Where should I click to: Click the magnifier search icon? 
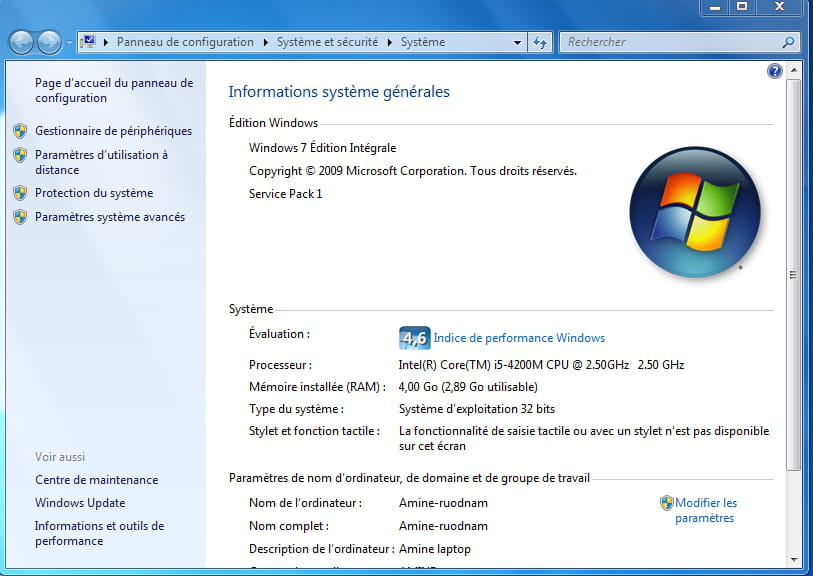788,42
